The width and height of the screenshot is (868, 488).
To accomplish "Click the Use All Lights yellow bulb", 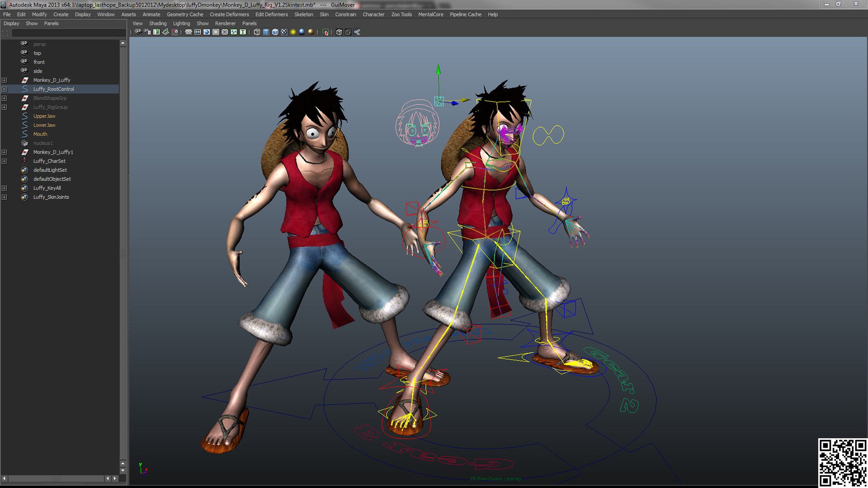I will click(x=293, y=32).
